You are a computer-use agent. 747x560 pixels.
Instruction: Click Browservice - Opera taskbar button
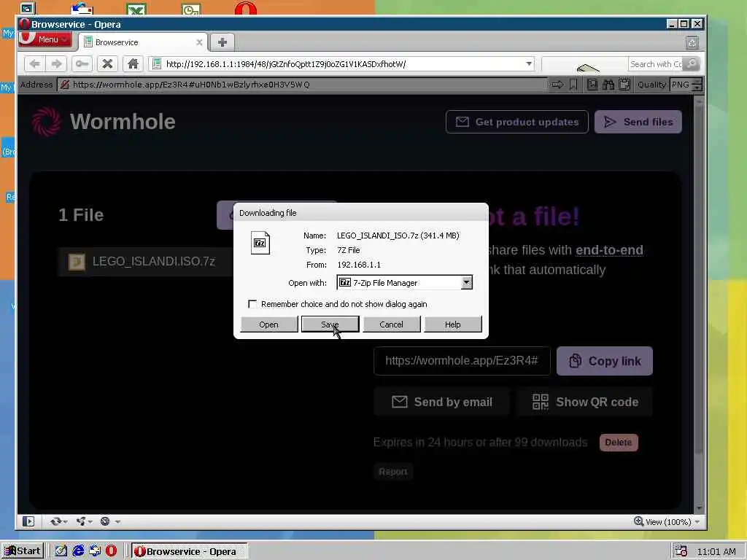(x=189, y=551)
